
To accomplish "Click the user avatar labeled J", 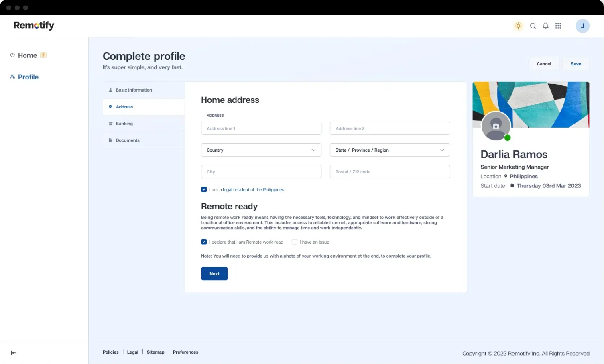I will pyautogui.click(x=582, y=26).
